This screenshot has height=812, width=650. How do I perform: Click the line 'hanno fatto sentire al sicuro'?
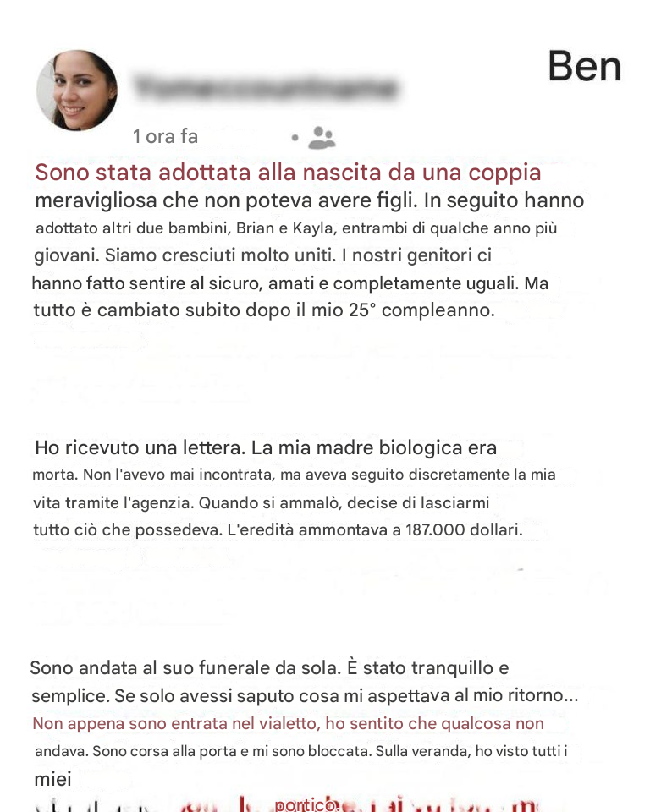pos(289,283)
